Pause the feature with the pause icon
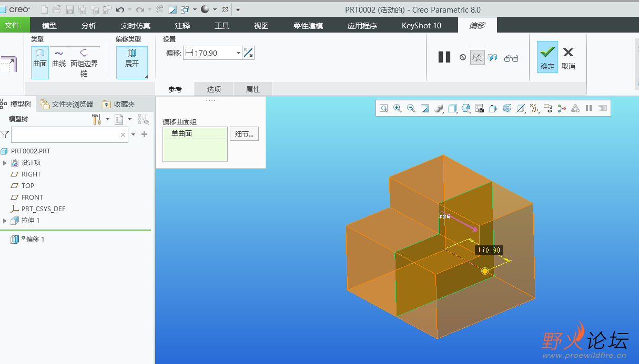This screenshot has width=639, height=364. (444, 57)
